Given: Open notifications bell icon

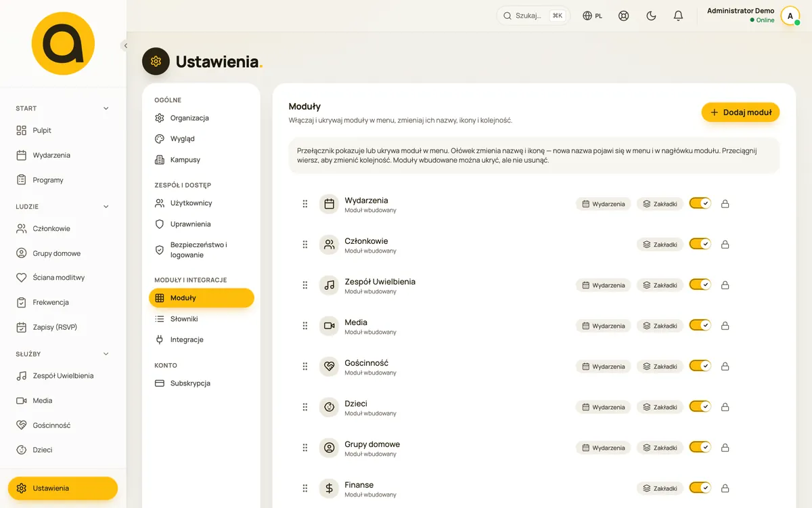Looking at the screenshot, I should [x=678, y=16].
